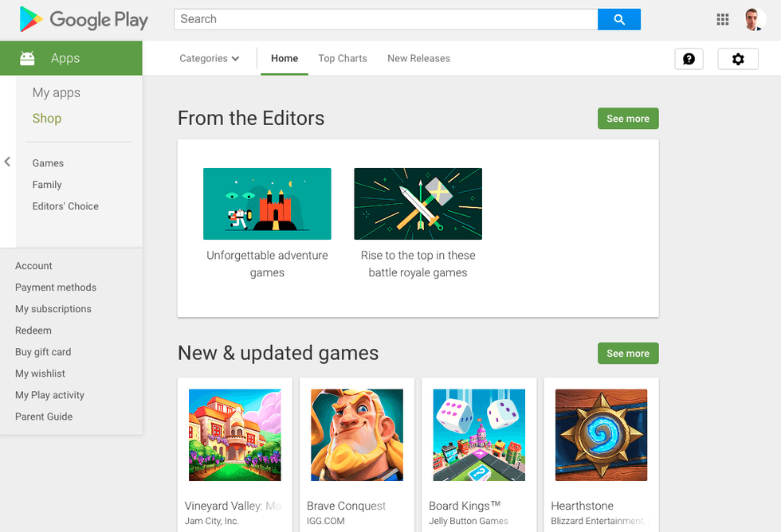Click inside the search input field
The height and width of the screenshot is (532, 781).
383,19
